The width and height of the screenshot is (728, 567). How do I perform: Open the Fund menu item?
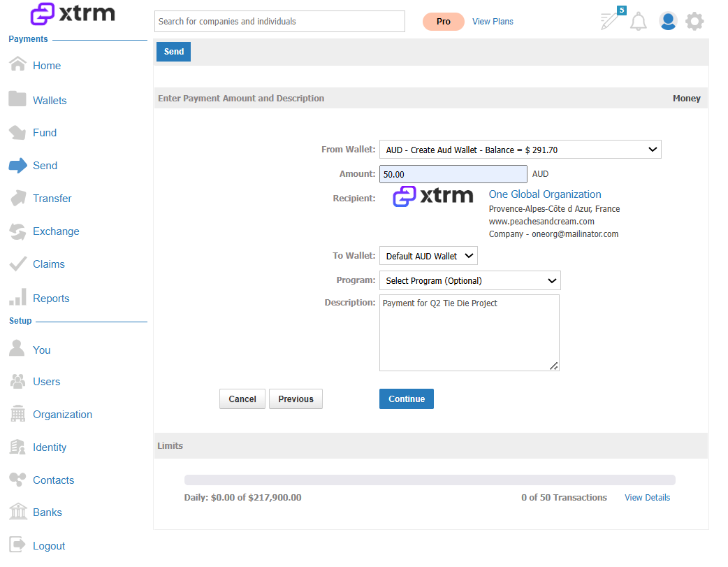point(45,133)
